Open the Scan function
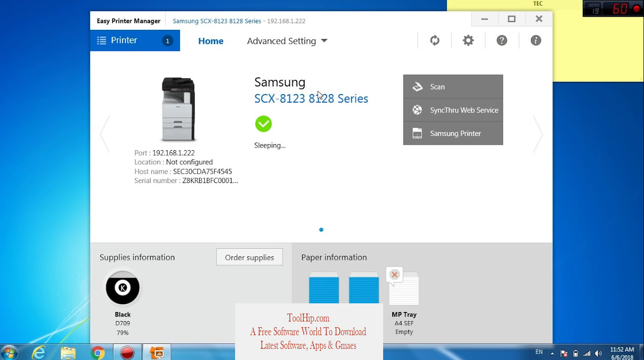644x360 pixels. pyautogui.click(x=453, y=86)
